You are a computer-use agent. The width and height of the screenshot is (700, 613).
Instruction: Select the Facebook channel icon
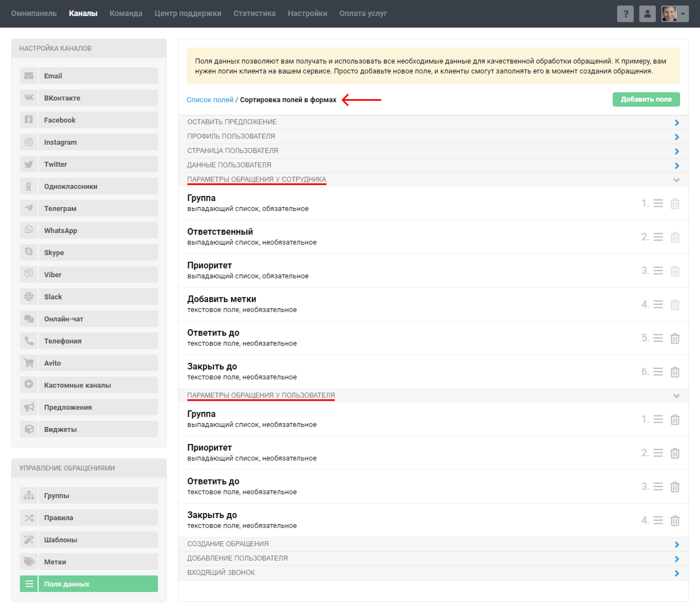[29, 120]
